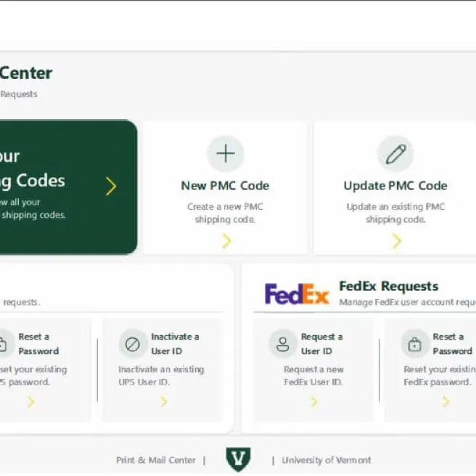The image size is (476, 476).
Task: Click the Center page heading
Action: pos(26,73)
